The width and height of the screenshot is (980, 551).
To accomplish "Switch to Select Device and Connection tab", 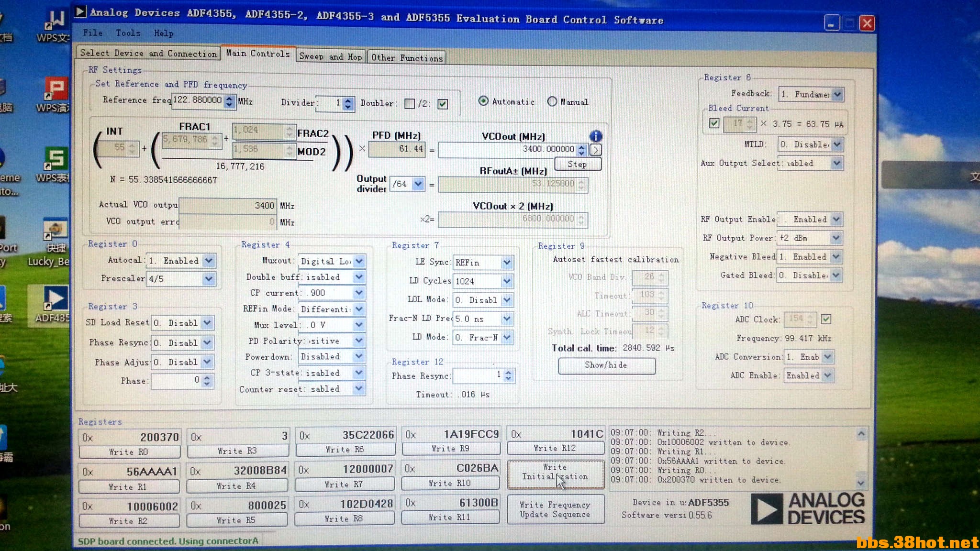I will pos(148,53).
